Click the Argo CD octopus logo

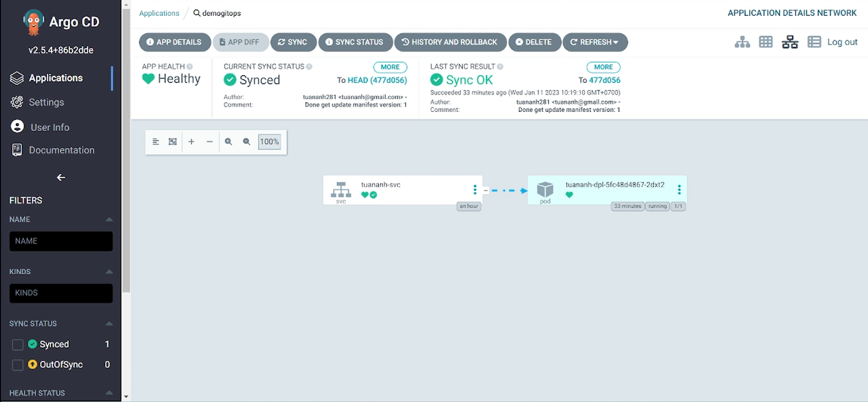click(x=33, y=23)
